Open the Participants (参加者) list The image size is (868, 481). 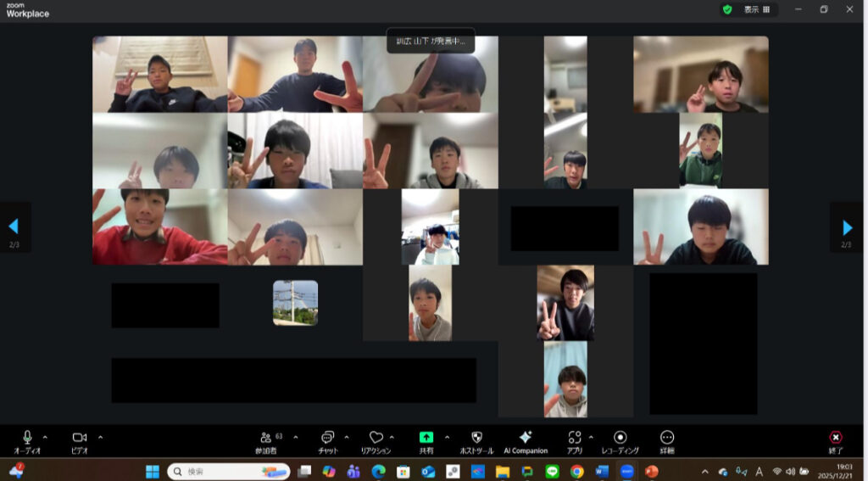[x=267, y=438]
